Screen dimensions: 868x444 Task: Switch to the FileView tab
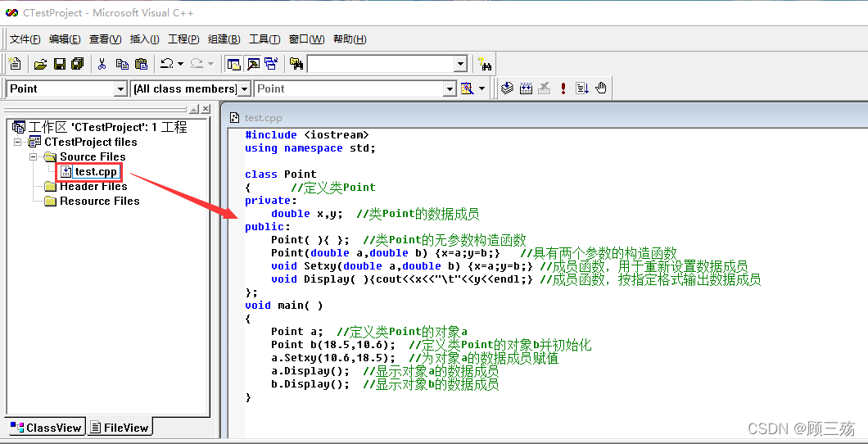tap(120, 428)
